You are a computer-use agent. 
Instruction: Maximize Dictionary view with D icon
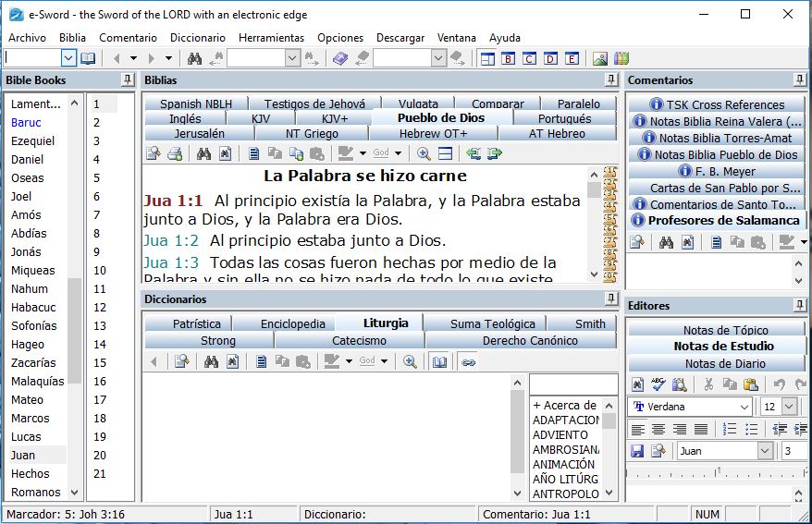(550, 58)
